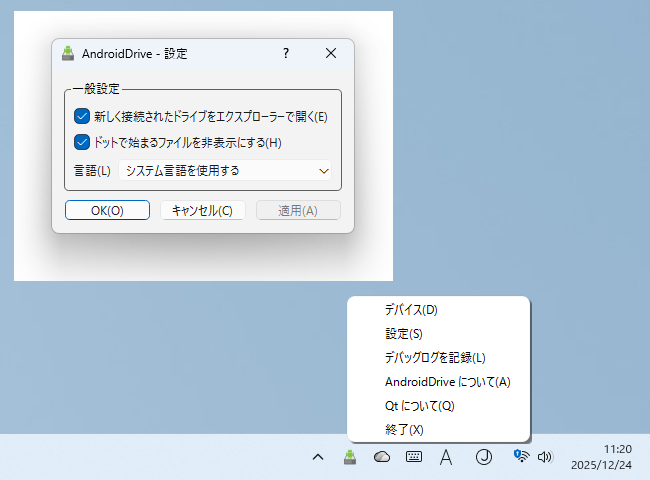Open AndroidDrive について(A) menu item

click(x=439, y=382)
